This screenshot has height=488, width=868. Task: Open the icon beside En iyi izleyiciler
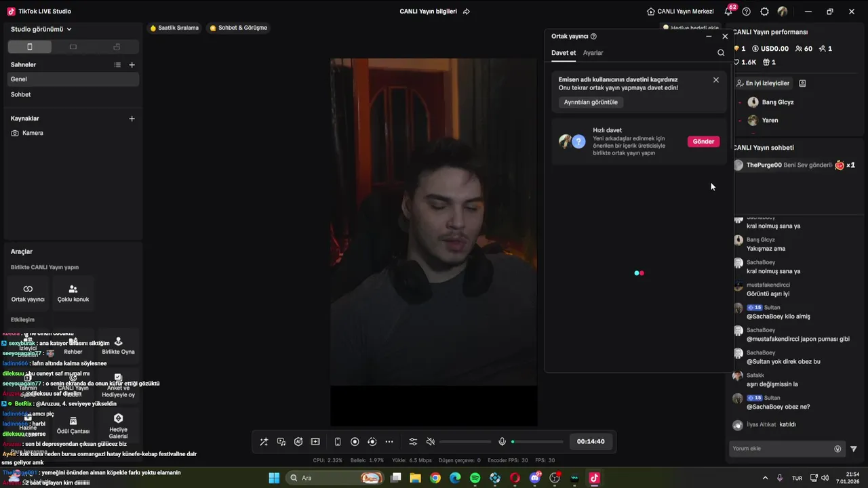(x=802, y=83)
